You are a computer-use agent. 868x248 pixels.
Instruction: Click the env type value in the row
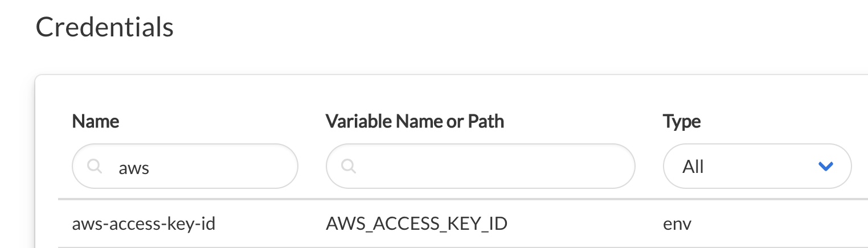tap(677, 224)
